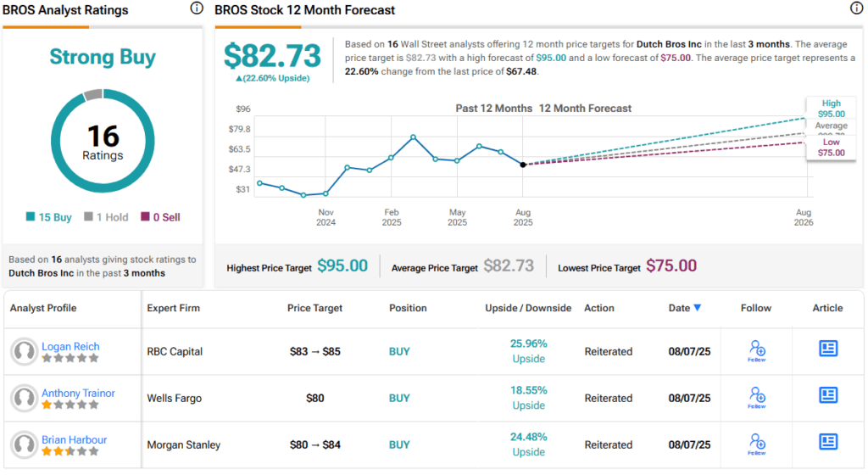Viewport: 868px width, 475px height.
Task: Click Wells Fargo firm name
Action: coord(174,398)
